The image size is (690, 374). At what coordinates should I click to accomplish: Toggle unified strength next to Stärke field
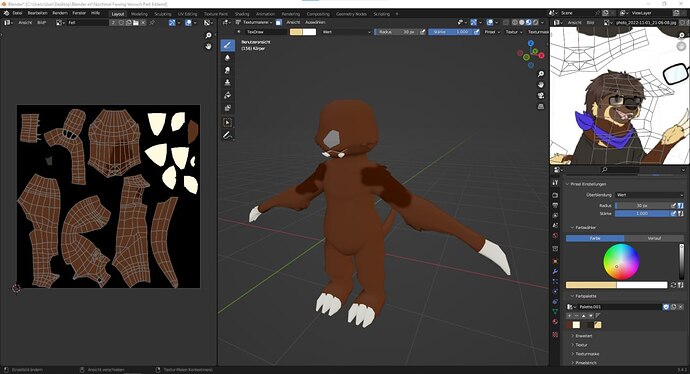(x=680, y=213)
